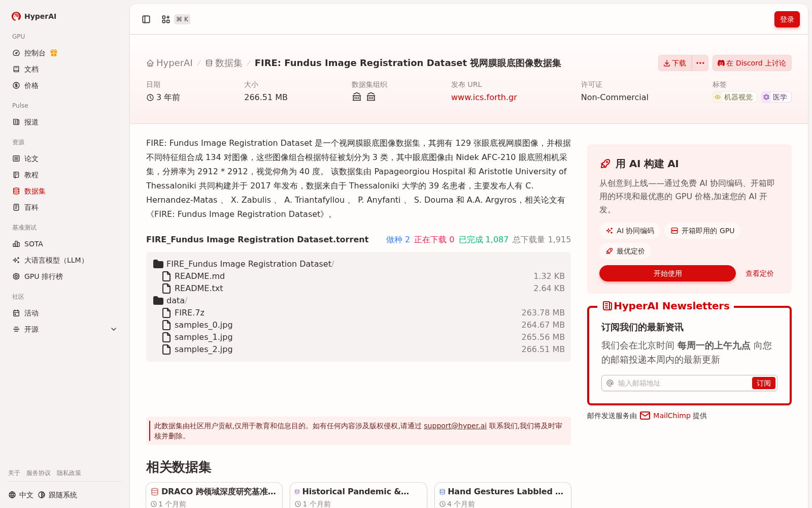Click the 最优定价 chip

pyautogui.click(x=625, y=251)
